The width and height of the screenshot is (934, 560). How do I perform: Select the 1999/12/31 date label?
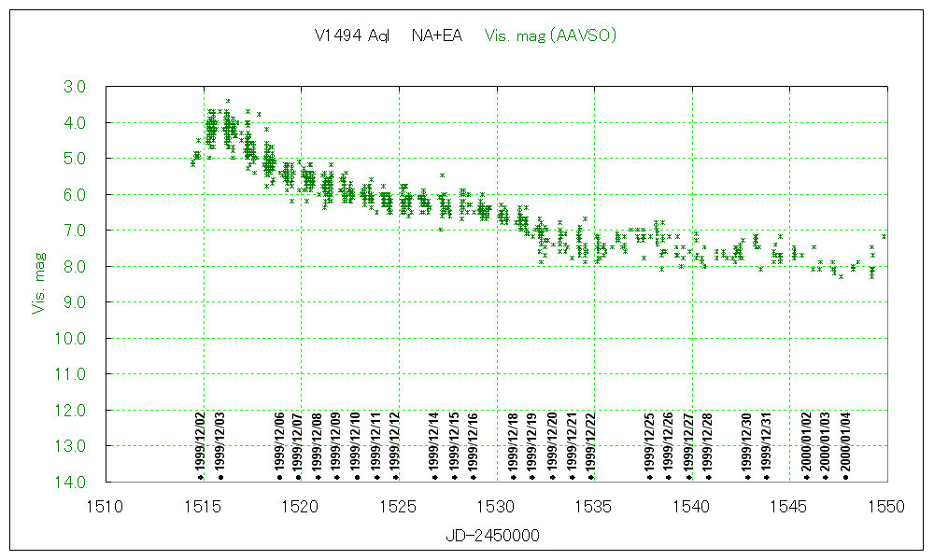click(x=767, y=441)
